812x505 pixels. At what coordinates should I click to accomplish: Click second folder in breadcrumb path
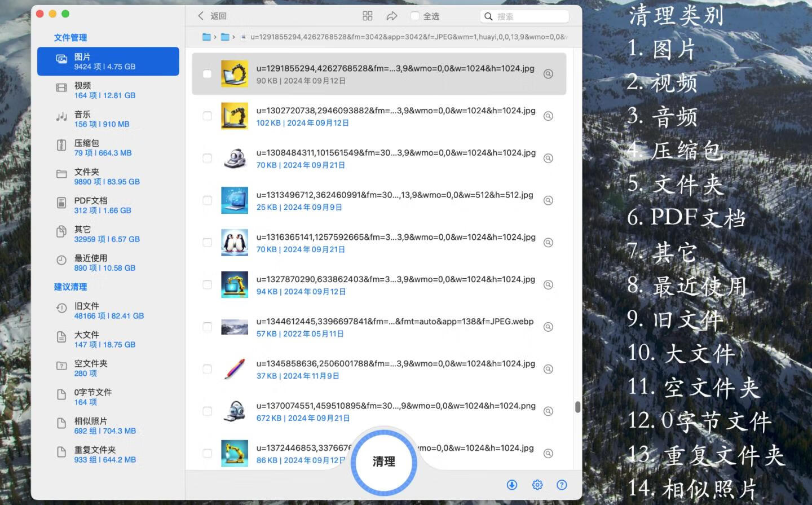[x=225, y=37]
